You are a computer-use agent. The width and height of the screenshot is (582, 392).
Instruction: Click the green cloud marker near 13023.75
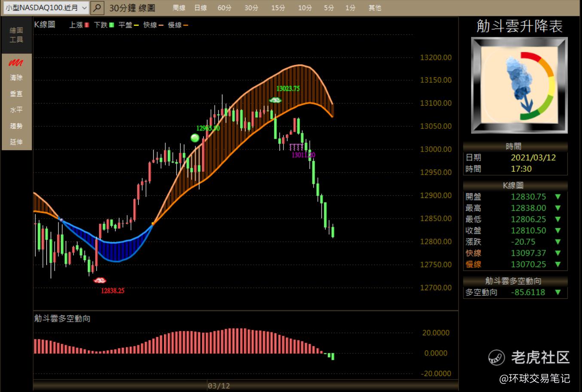tap(275, 100)
